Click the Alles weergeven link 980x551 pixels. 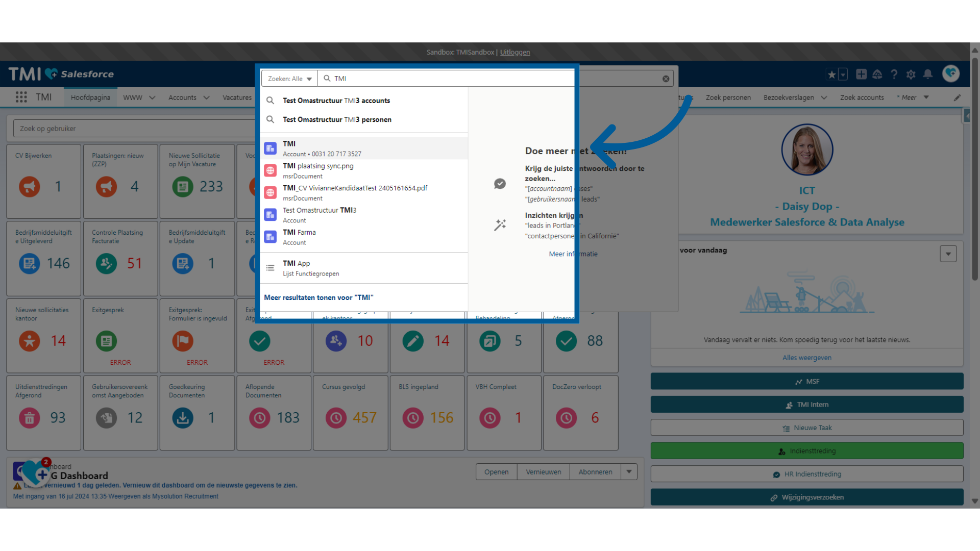pyautogui.click(x=807, y=358)
